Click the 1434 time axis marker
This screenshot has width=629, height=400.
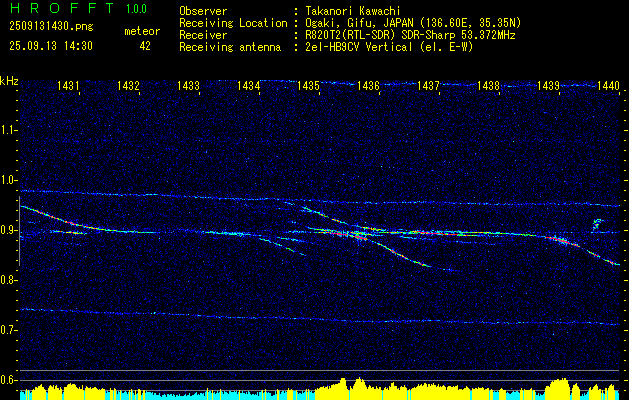pyautogui.click(x=249, y=85)
